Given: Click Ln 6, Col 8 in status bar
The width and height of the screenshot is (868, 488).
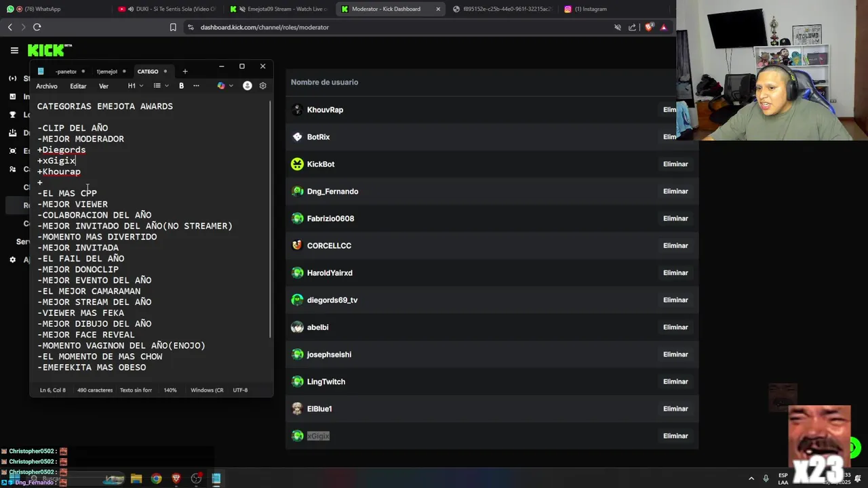Looking at the screenshot, I should pos(53,390).
